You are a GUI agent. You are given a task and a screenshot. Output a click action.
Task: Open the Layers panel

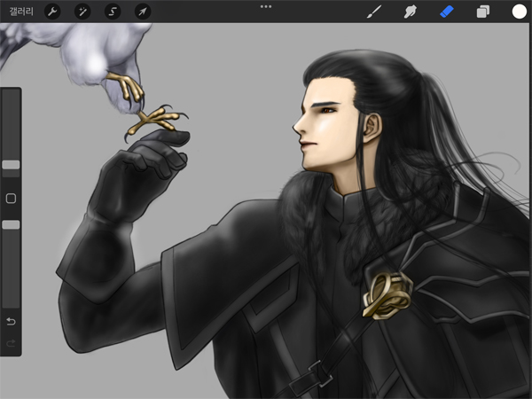click(483, 12)
